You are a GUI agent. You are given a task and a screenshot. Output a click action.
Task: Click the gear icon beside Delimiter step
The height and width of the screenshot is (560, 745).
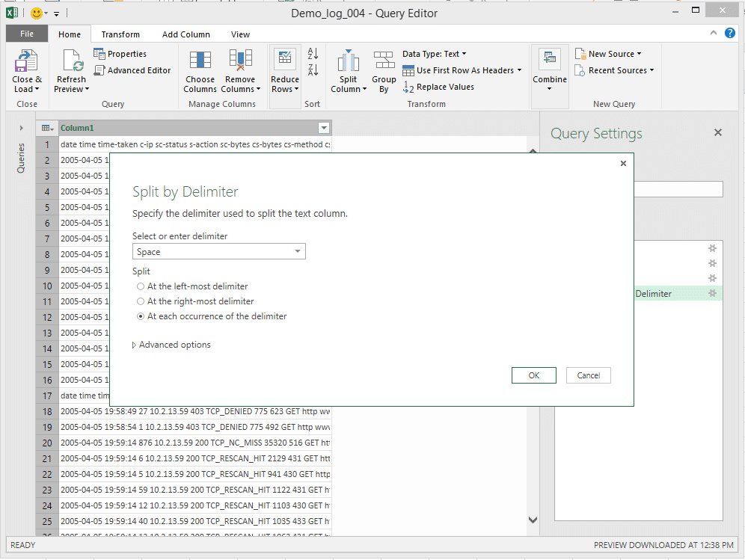coord(712,293)
